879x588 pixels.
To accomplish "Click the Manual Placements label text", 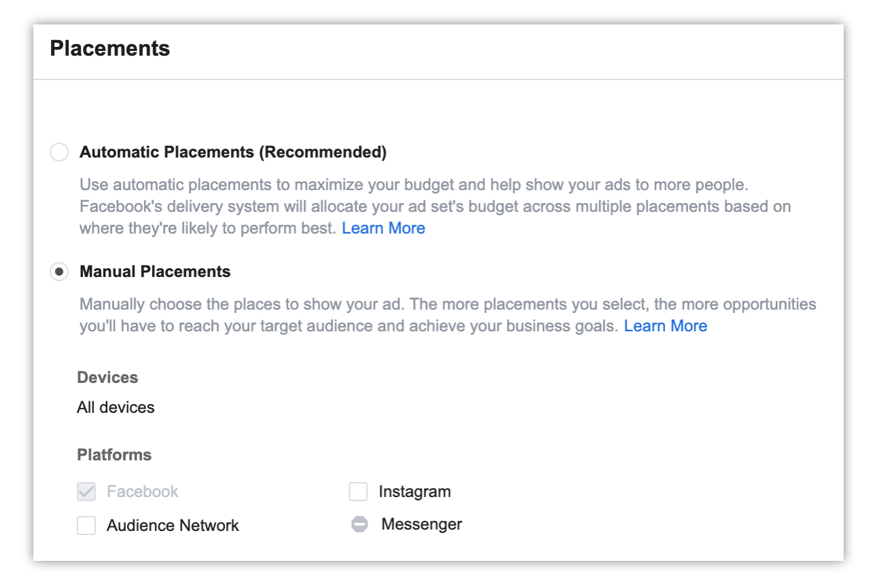I will [155, 272].
